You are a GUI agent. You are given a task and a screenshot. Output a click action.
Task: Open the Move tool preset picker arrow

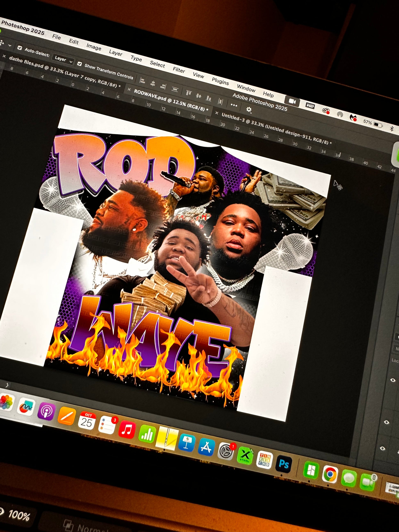[x=10, y=45]
